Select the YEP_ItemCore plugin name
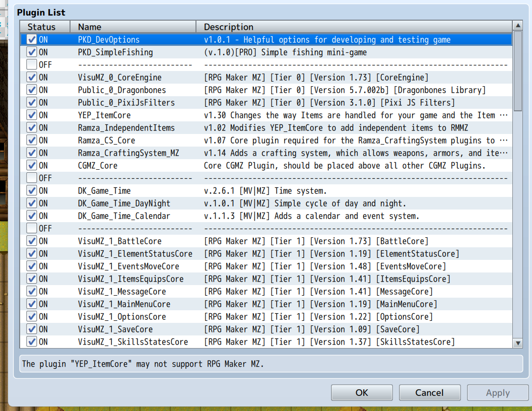Viewport: 532px width, 411px height. click(104, 115)
